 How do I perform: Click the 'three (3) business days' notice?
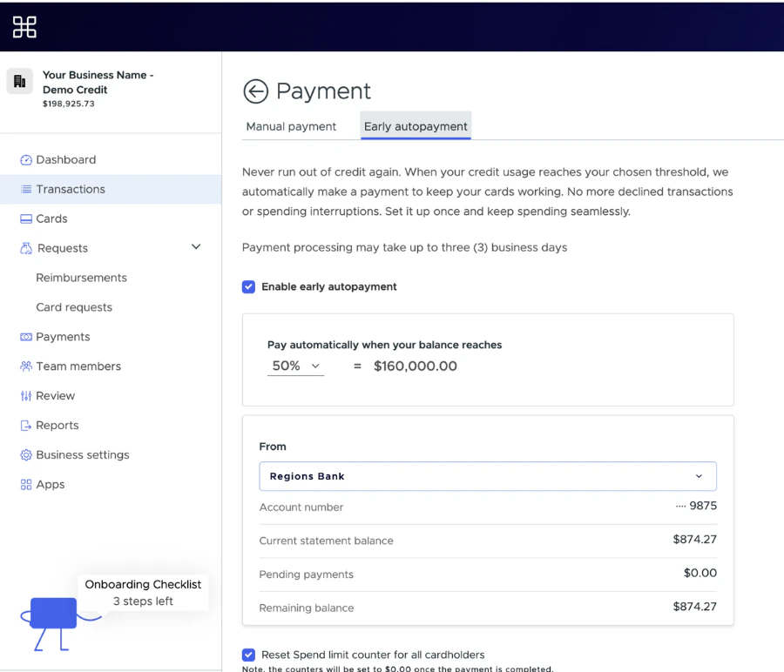pos(404,248)
